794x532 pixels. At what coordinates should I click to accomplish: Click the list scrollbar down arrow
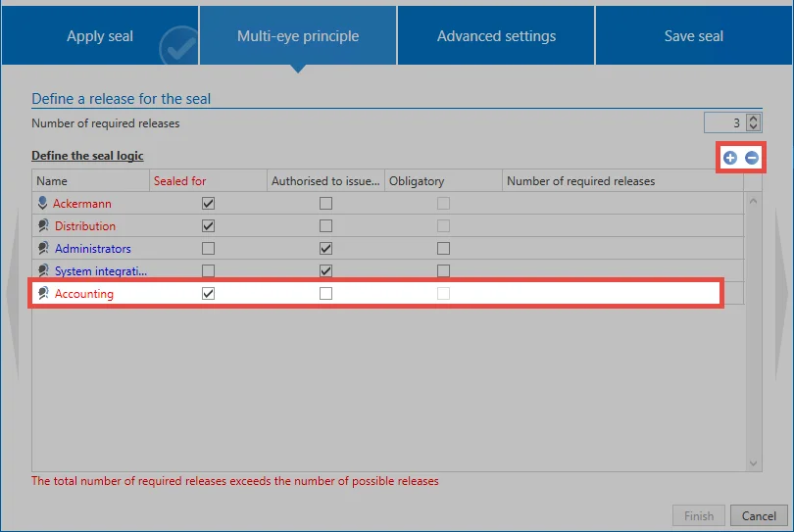coord(753,463)
